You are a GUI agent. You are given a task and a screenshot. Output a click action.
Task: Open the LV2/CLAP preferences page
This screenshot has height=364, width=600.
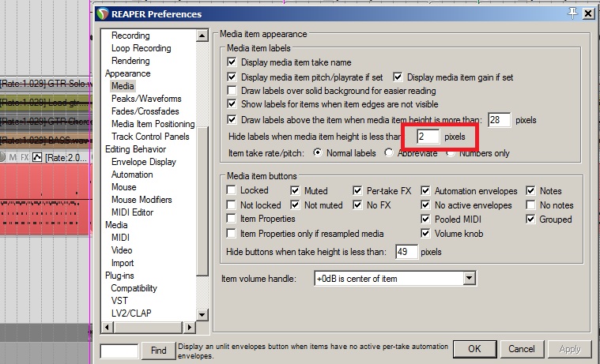pyautogui.click(x=131, y=313)
